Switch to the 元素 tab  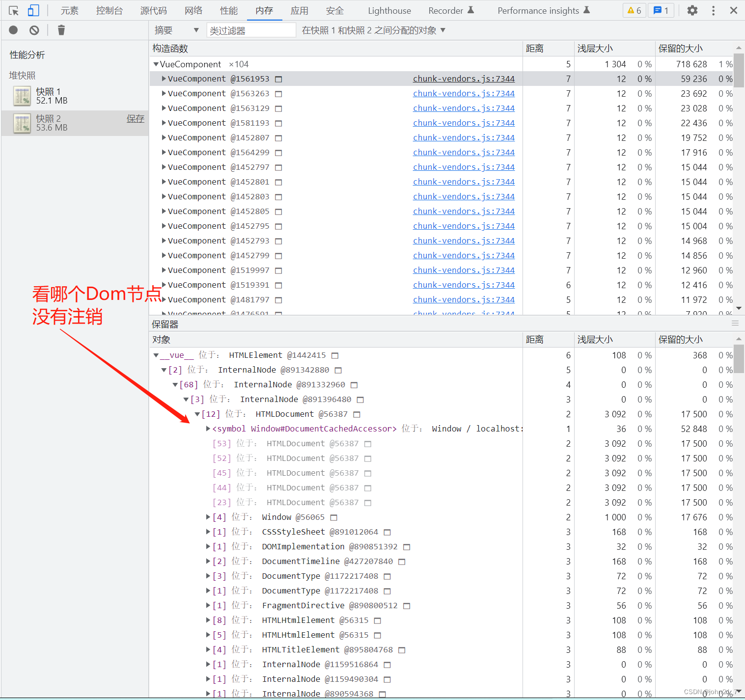pos(70,10)
